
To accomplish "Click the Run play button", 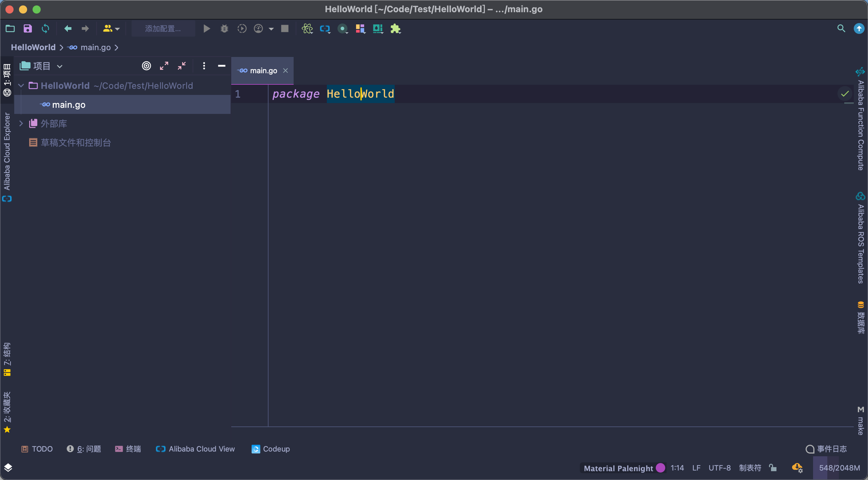I will (x=206, y=28).
